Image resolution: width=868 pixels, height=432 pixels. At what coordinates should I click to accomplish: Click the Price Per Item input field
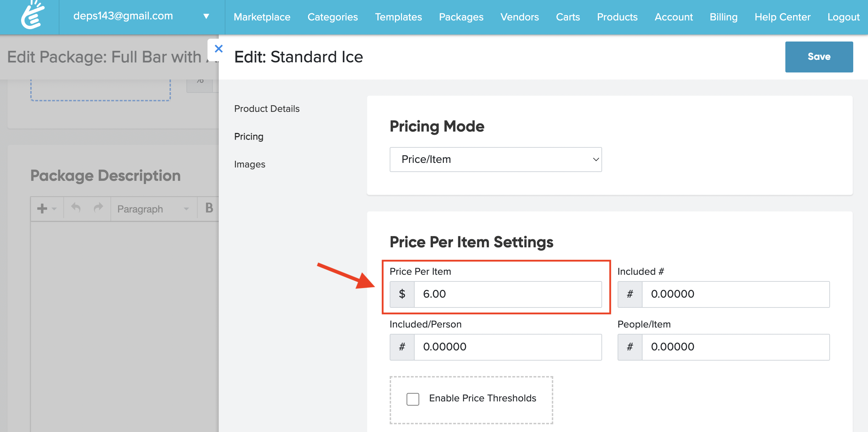508,294
